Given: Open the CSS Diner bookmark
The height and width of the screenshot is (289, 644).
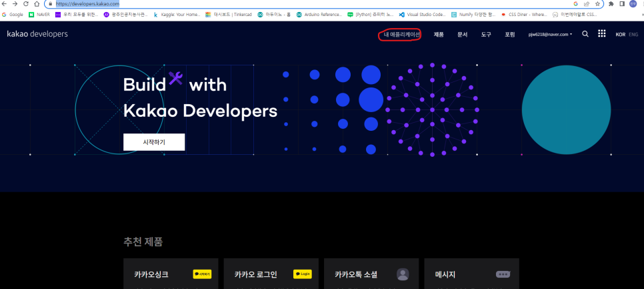Looking at the screenshot, I should click(x=524, y=15).
